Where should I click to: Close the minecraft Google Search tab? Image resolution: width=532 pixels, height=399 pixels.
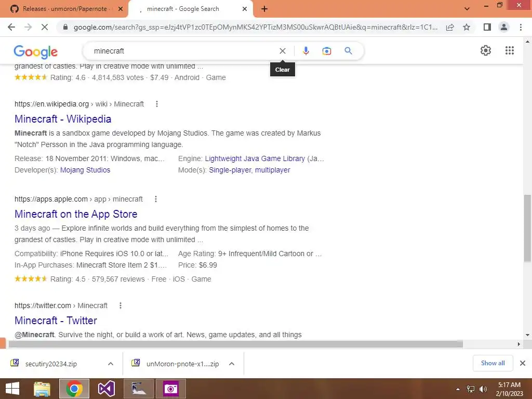(x=245, y=9)
